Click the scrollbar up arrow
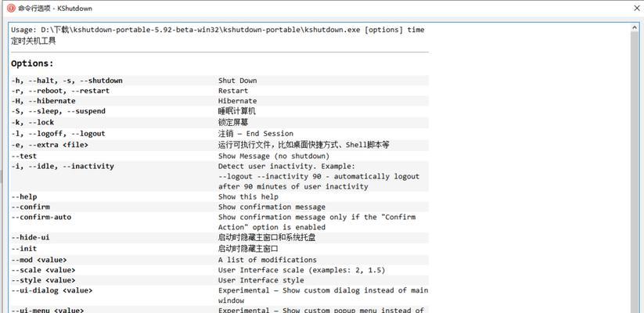This screenshot has height=313, width=644. 635,27
